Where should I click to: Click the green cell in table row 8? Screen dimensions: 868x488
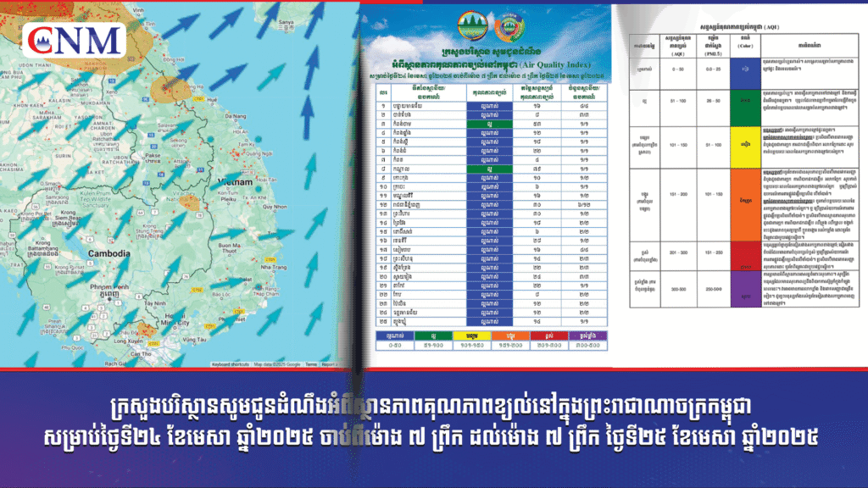491,168
